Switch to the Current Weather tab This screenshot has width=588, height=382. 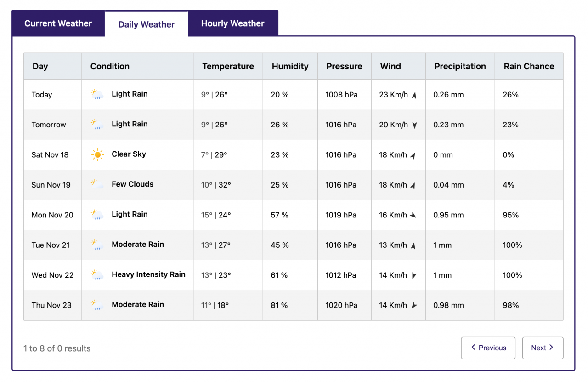point(58,23)
